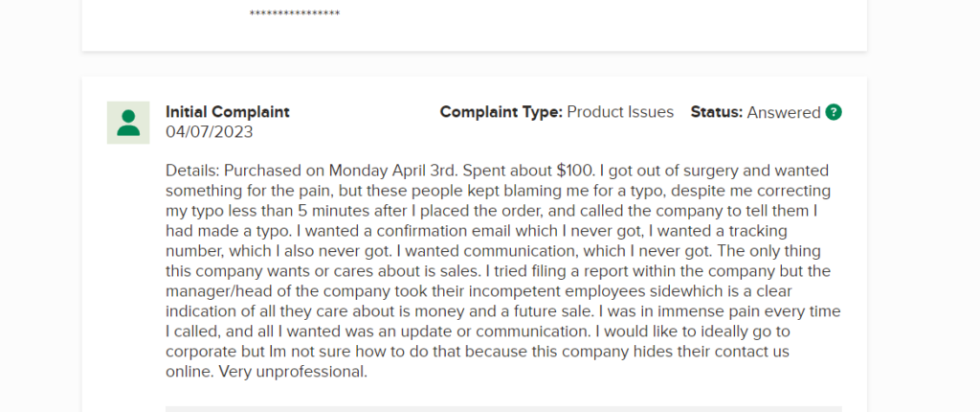The width and height of the screenshot is (980, 412).
Task: Click the line starting 'indication of all they care'
Action: [503, 311]
